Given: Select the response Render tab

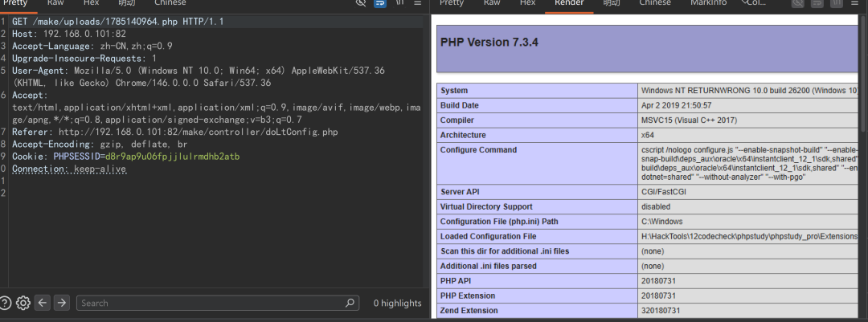Looking at the screenshot, I should click(x=569, y=3).
